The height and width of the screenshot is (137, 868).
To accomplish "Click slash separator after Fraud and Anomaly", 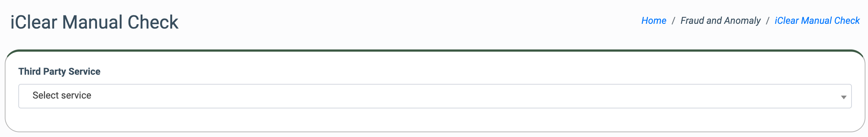I will [768, 21].
